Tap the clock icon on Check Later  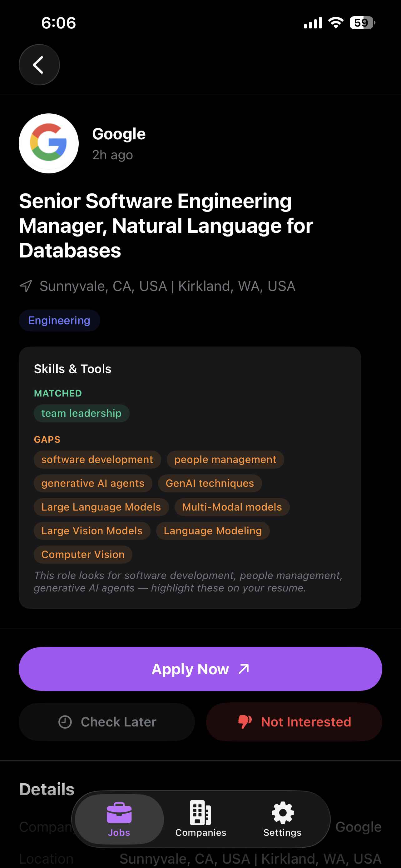click(x=65, y=722)
